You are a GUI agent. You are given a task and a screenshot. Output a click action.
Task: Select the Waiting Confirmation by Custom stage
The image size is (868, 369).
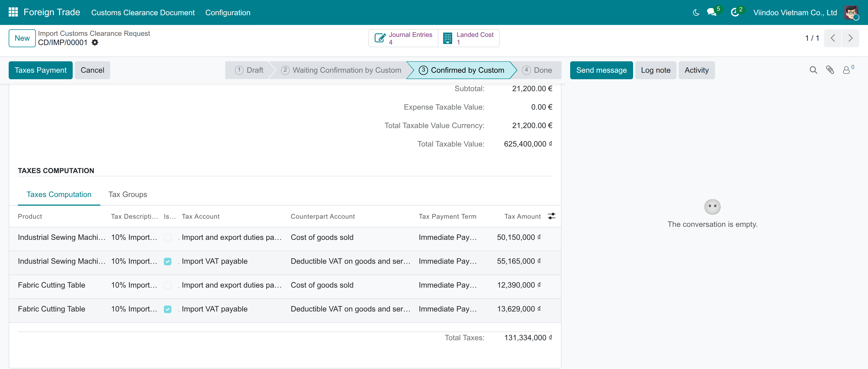click(x=341, y=70)
